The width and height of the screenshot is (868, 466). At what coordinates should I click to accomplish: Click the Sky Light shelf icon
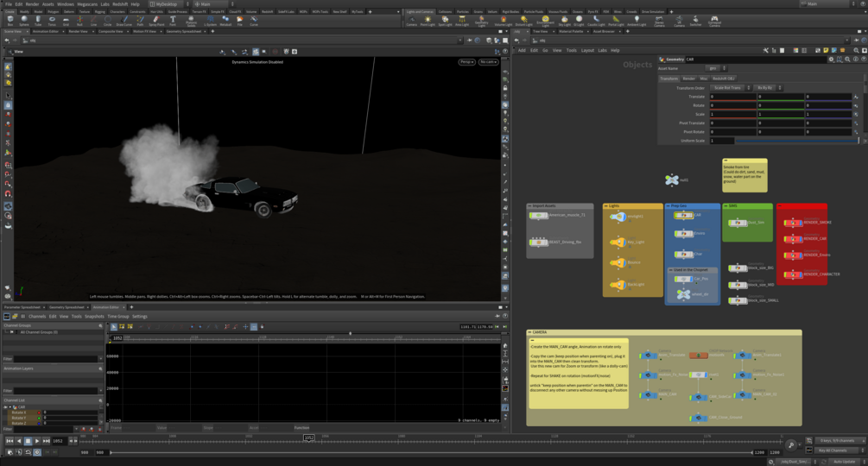(564, 20)
